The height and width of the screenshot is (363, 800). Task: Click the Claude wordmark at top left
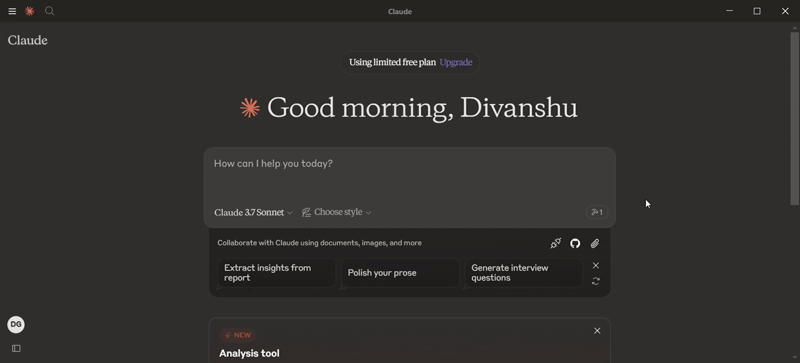tap(28, 40)
